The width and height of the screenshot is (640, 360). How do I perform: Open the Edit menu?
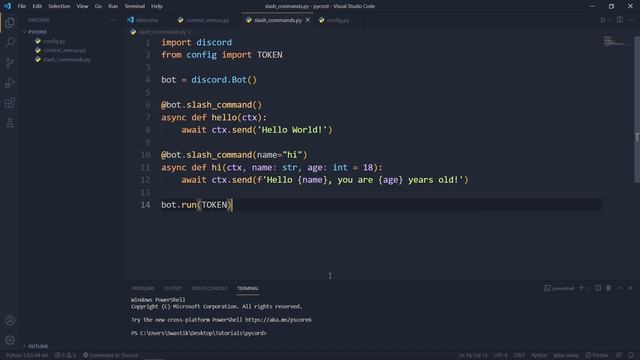point(37,6)
